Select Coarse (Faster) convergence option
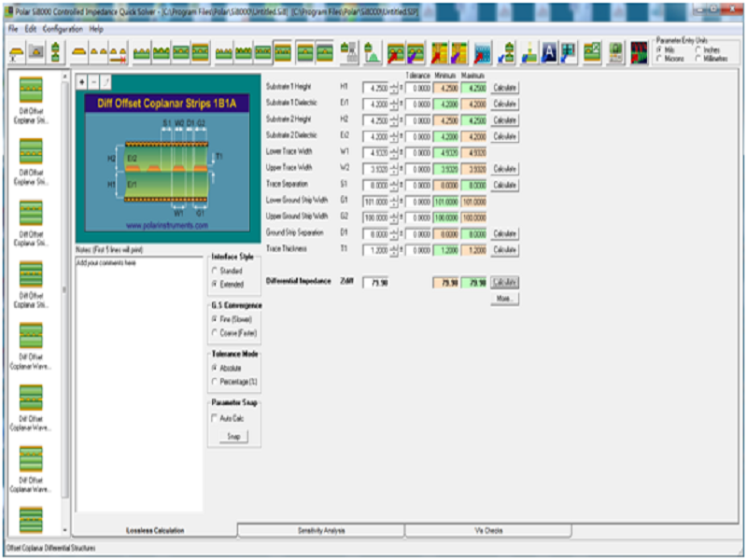The image size is (747, 560). click(216, 332)
